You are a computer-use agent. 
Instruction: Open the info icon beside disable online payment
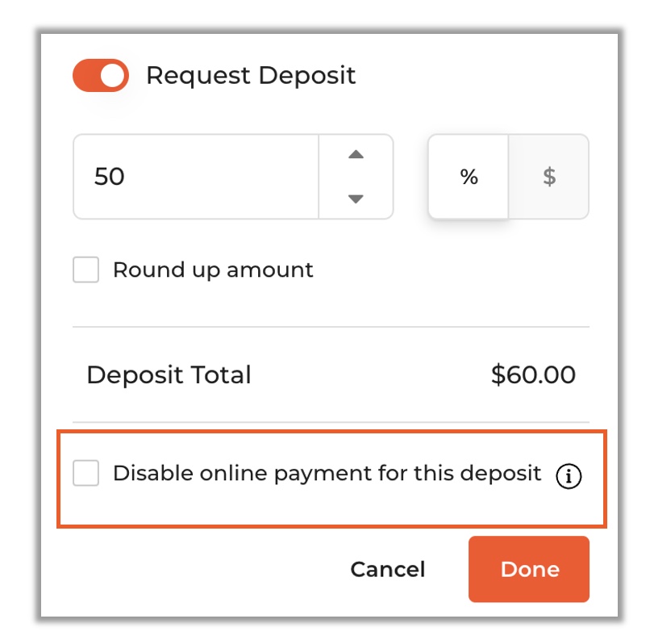click(x=569, y=475)
